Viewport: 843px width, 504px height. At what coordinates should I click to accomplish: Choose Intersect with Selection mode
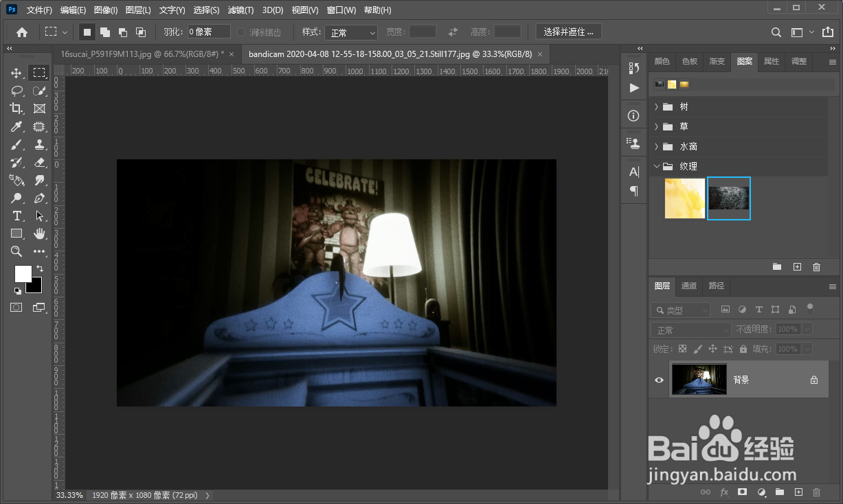click(141, 32)
